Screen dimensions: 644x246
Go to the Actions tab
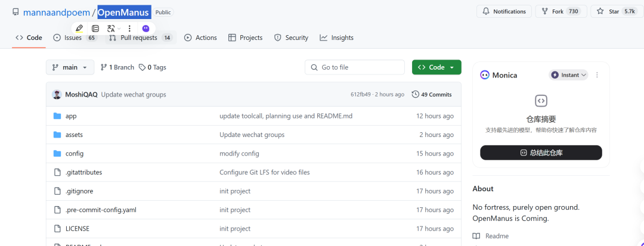200,38
